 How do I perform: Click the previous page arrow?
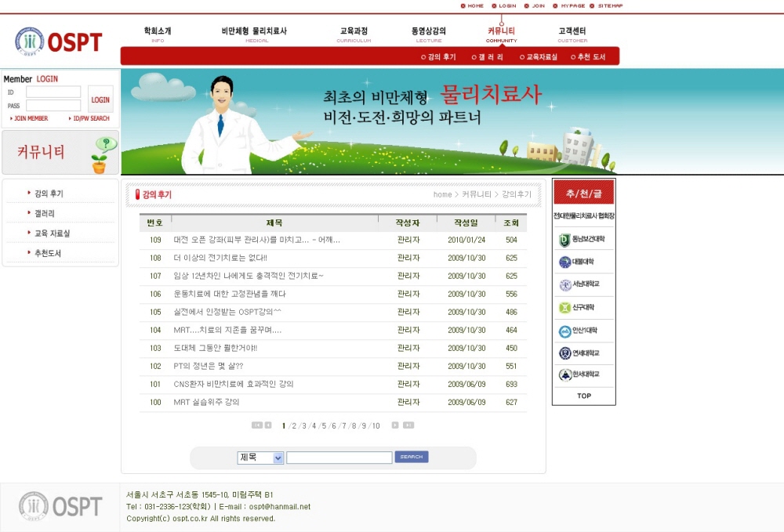click(268, 425)
